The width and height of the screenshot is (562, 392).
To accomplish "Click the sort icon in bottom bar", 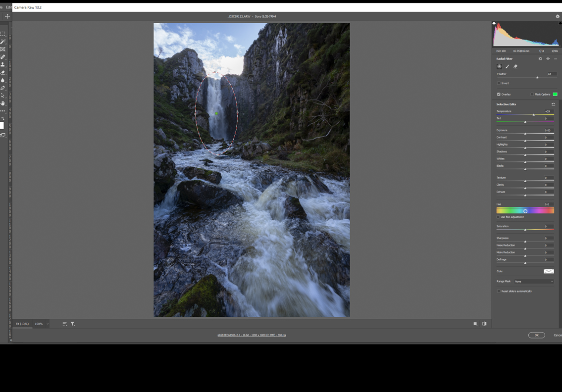I will coord(64,324).
